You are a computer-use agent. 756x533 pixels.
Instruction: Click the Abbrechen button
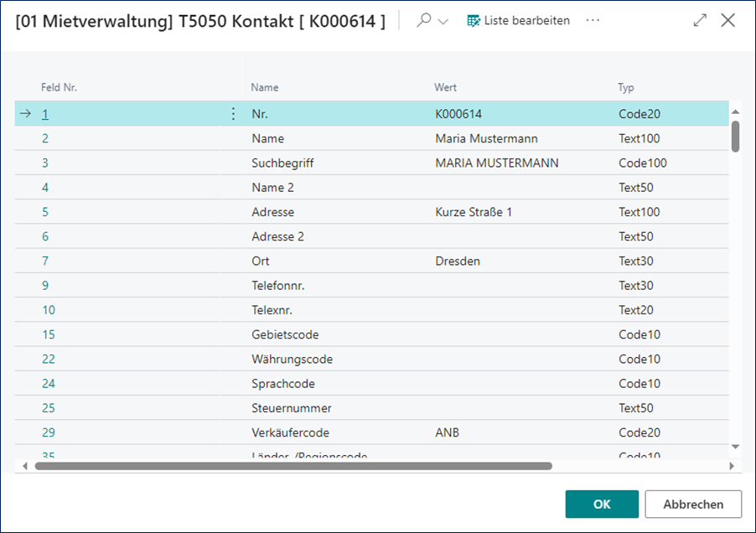tap(693, 505)
